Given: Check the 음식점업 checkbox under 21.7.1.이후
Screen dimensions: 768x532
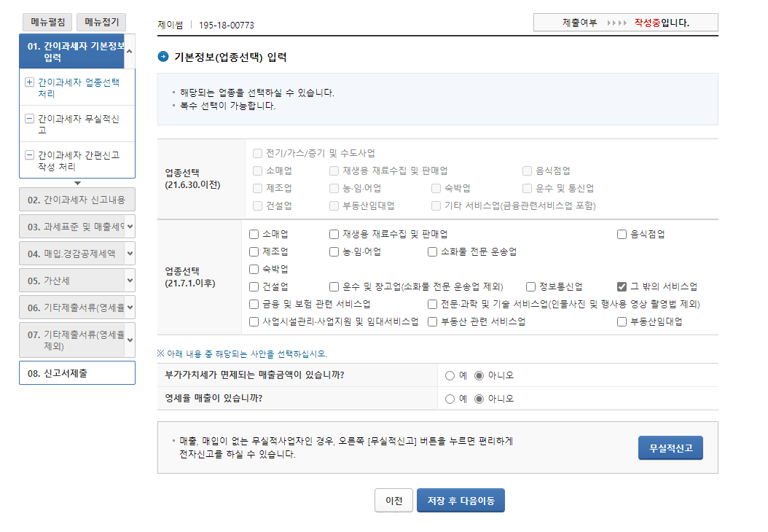Looking at the screenshot, I should [622, 235].
